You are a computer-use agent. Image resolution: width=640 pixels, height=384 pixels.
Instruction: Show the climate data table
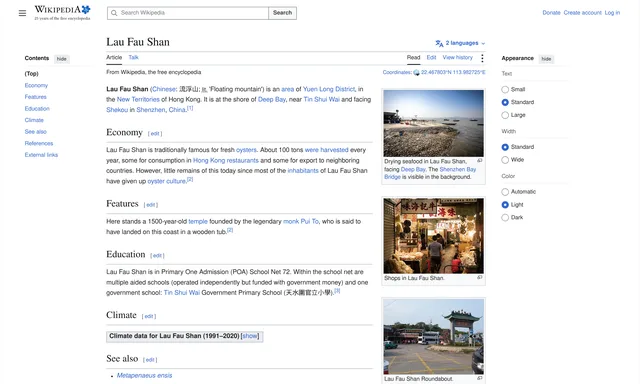pyautogui.click(x=250, y=336)
